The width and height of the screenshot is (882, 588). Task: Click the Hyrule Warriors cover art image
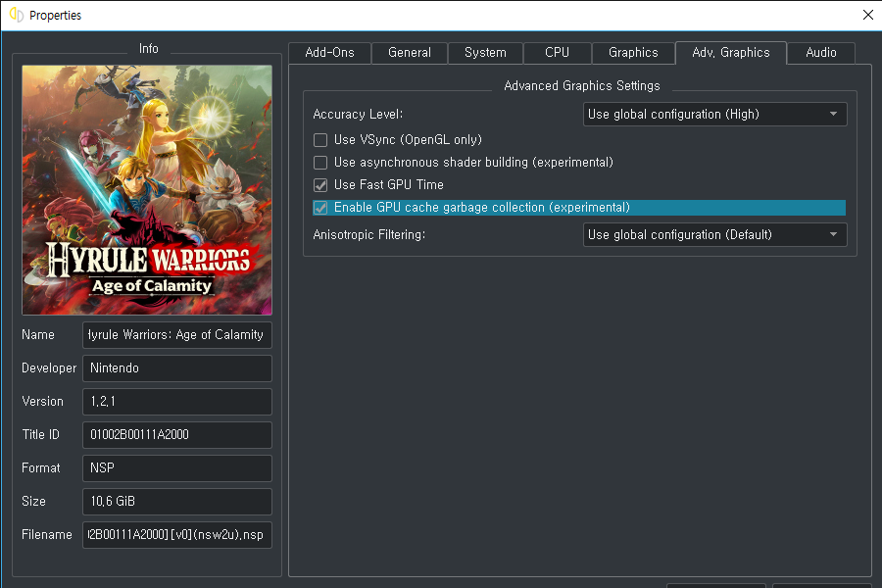(x=147, y=189)
